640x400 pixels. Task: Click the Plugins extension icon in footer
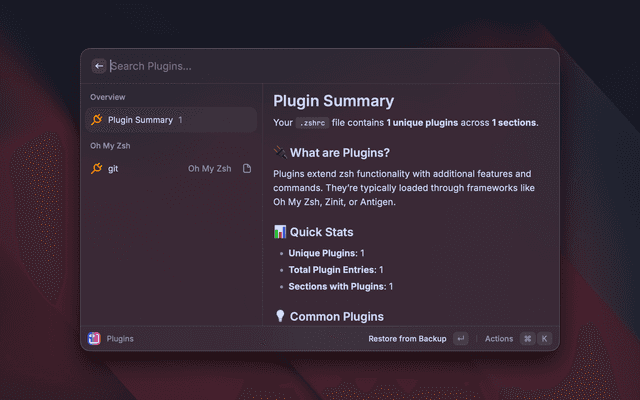coord(94,339)
